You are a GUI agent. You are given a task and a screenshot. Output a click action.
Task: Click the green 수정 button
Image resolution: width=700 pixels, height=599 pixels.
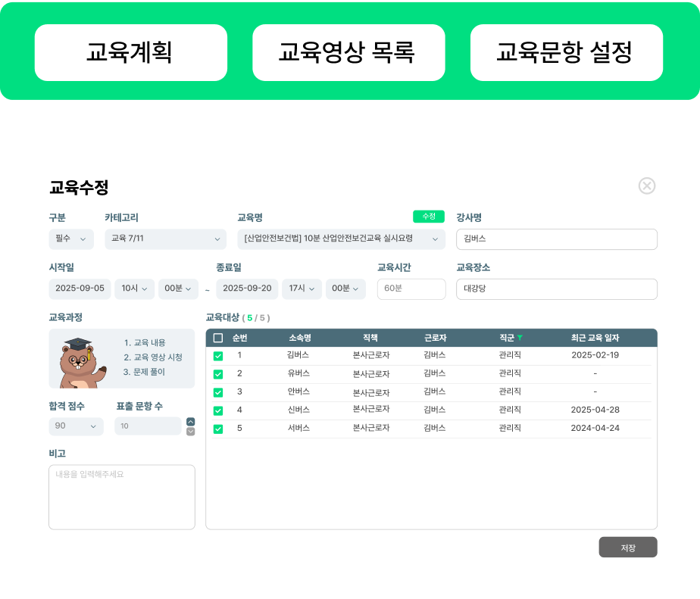[x=429, y=217]
